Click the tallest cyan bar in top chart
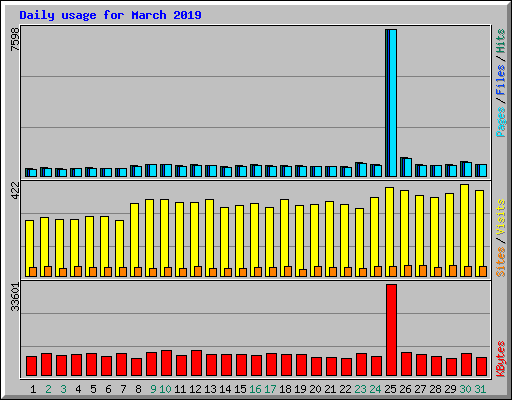This screenshot has width=512, height=400. click(x=393, y=103)
